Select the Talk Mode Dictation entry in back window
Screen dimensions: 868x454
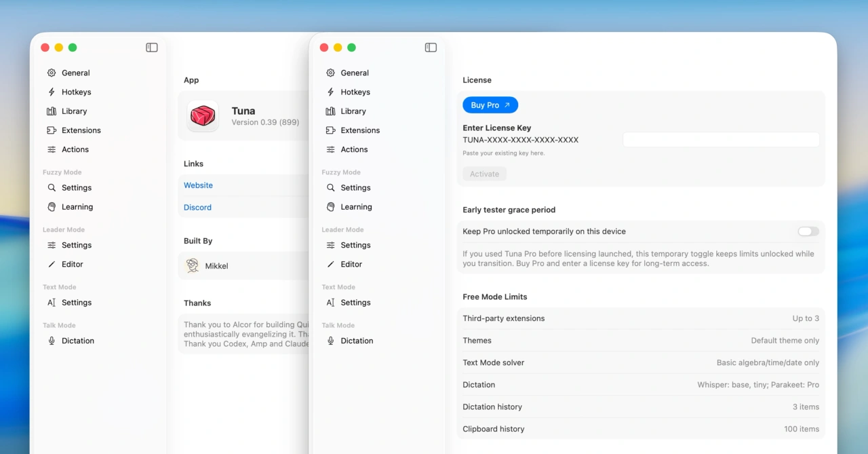pos(78,341)
